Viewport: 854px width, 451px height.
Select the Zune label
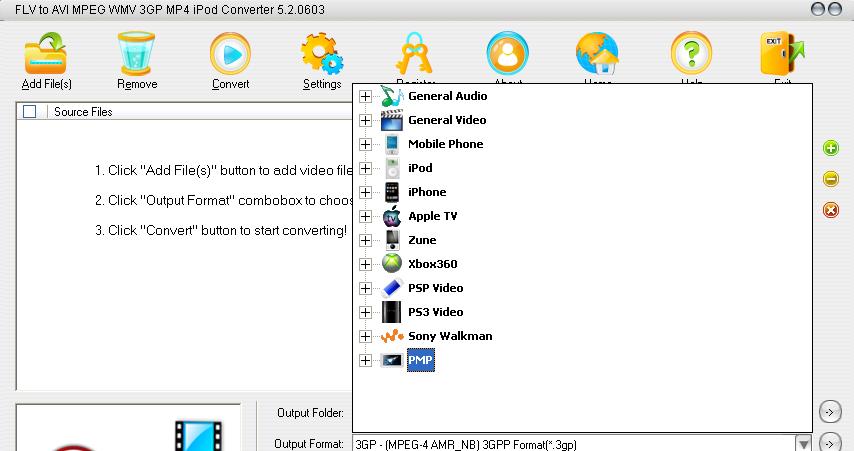(422, 240)
